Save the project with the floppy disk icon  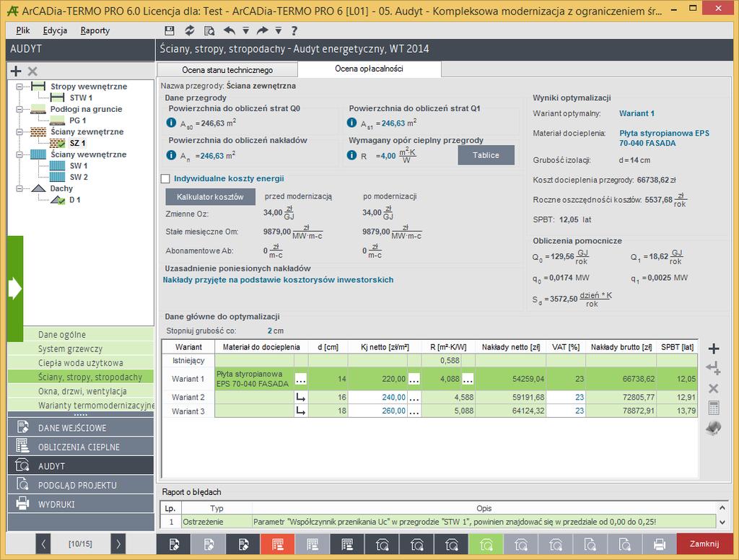pos(170,30)
